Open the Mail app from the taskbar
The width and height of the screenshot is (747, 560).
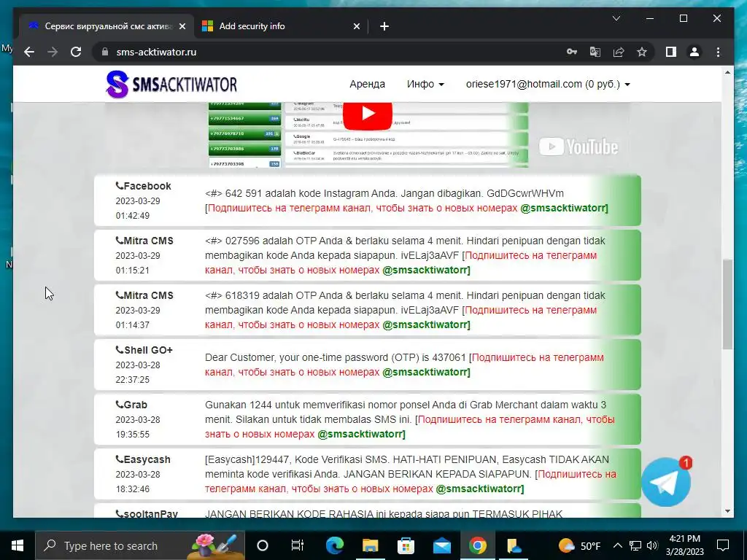(x=441, y=545)
